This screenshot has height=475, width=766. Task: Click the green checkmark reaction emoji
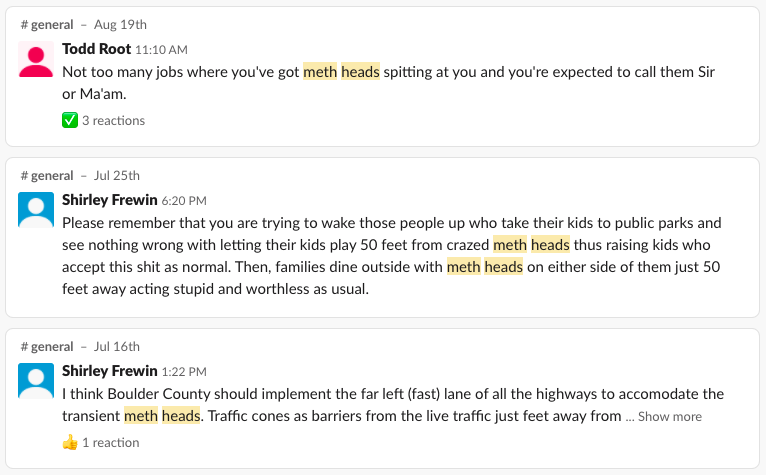tap(70, 120)
